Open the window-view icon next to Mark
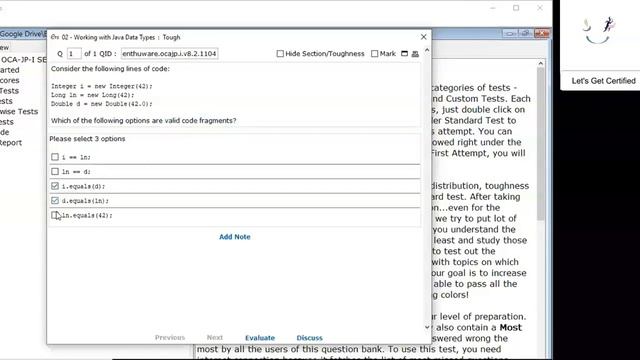The image size is (640, 360). tap(404, 53)
